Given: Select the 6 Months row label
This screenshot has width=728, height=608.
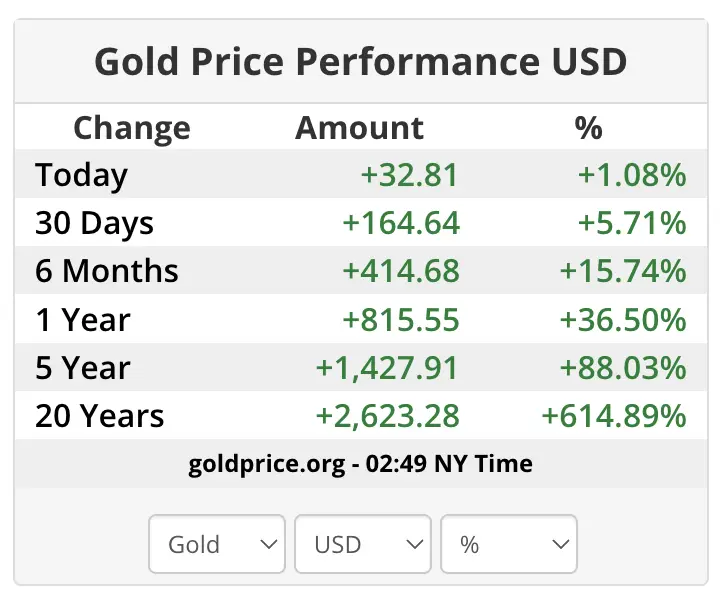Looking at the screenshot, I should 107,271.
